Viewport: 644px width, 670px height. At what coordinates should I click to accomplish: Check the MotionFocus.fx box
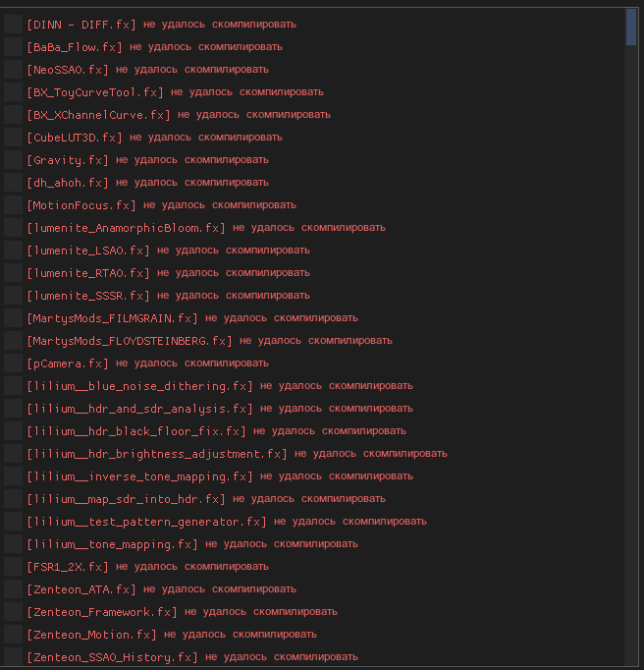[x=13, y=205]
